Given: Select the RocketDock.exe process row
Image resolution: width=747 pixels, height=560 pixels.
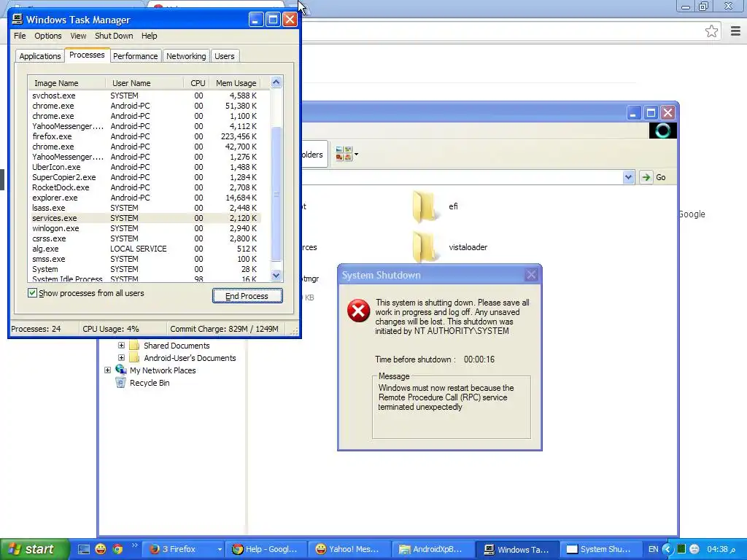Looking at the screenshot, I should [x=144, y=187].
